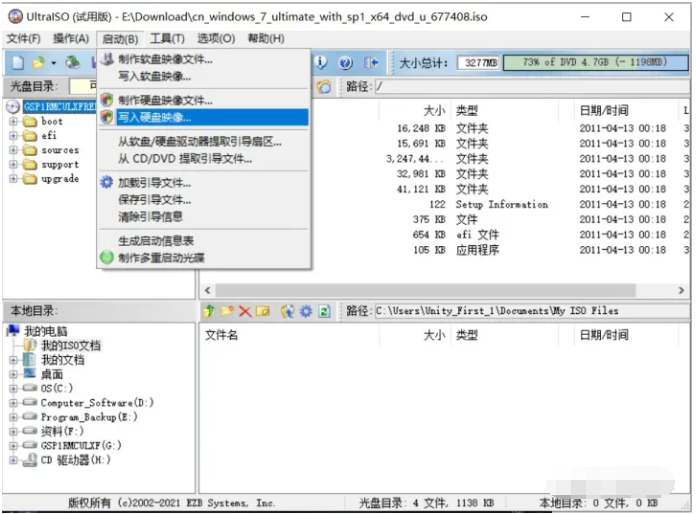Open the 操作(A) menu
The image size is (696, 514).
point(71,39)
